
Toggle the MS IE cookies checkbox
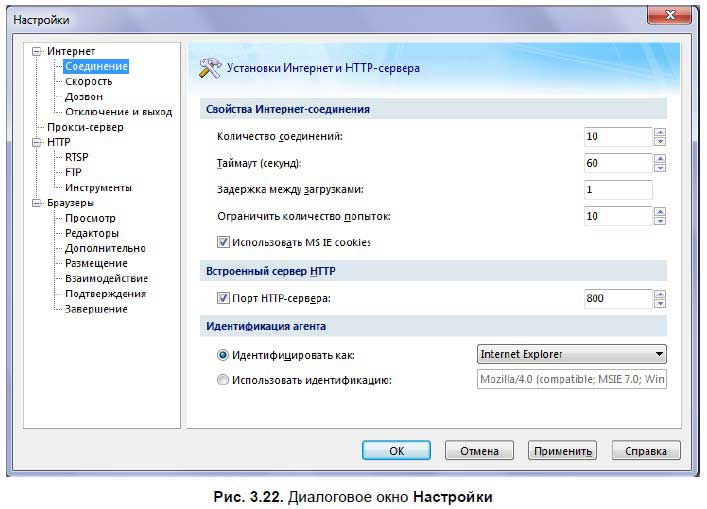223,243
